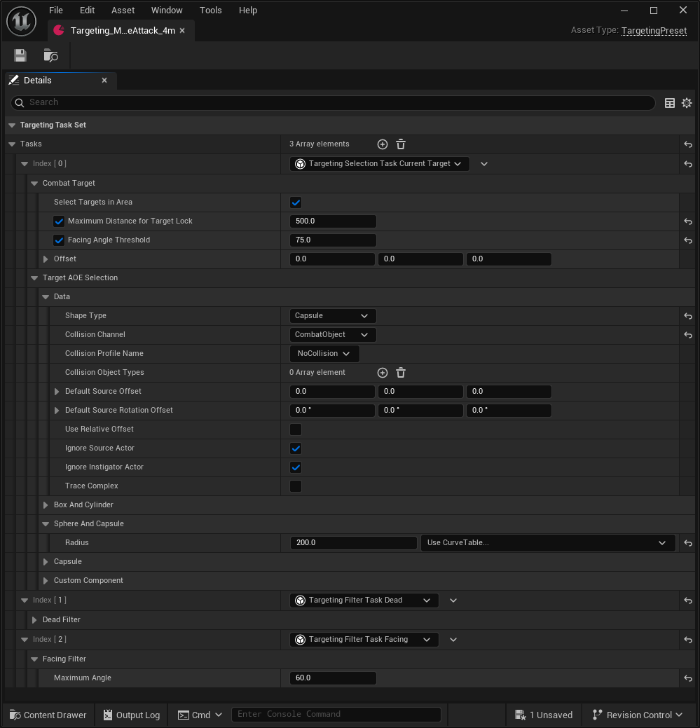Add element to Collision Object Types array
This screenshot has height=728, width=700.
(383, 373)
